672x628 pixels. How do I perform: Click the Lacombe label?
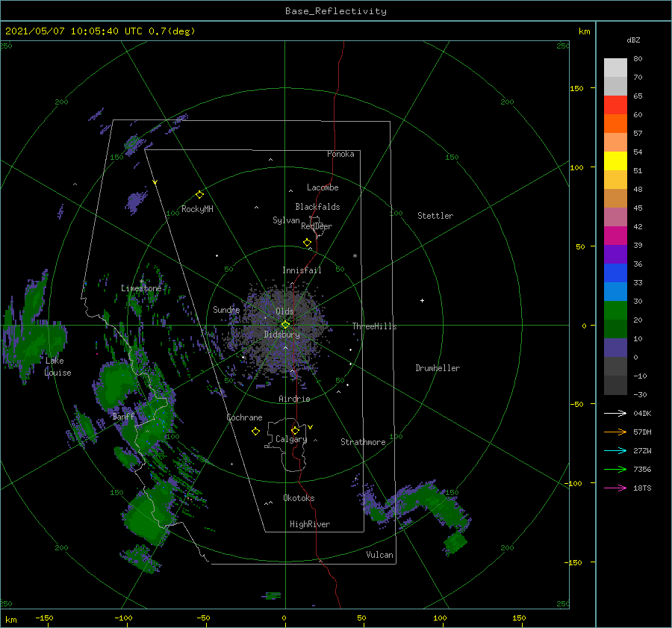323,187
